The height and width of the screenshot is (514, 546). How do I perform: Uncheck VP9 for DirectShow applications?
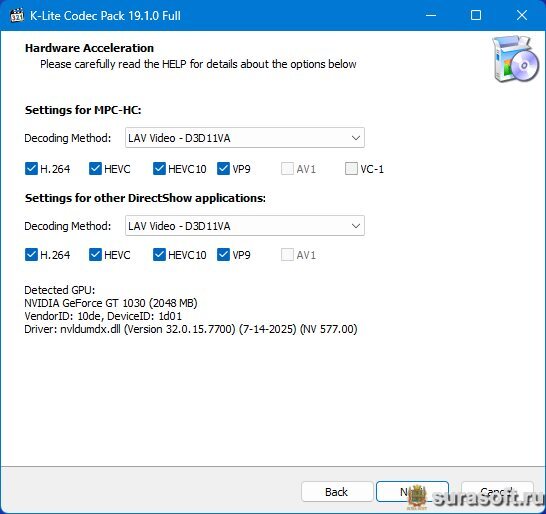click(x=223, y=255)
